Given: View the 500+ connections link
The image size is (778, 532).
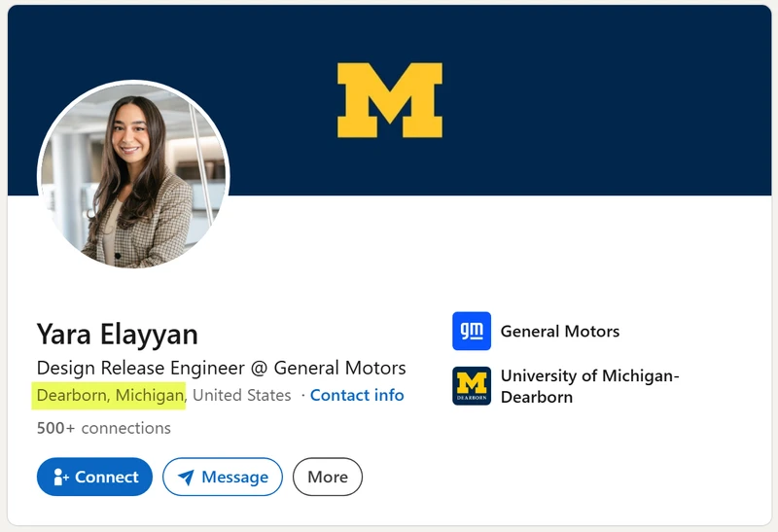Looking at the screenshot, I should point(104,428).
